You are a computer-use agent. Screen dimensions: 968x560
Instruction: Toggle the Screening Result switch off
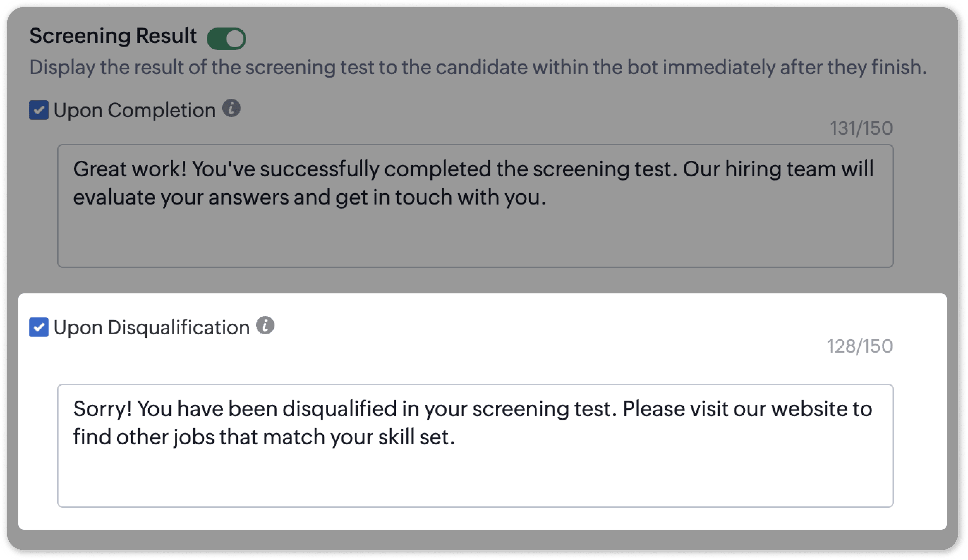(226, 38)
